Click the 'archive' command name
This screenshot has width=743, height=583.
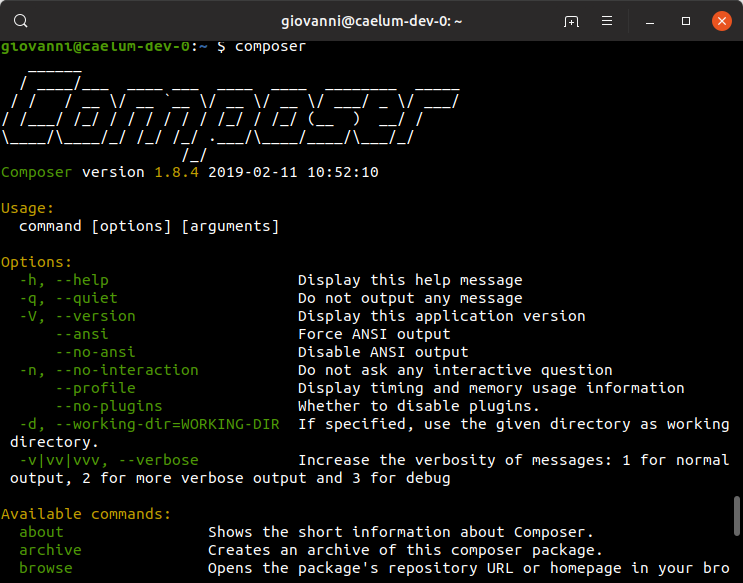50,550
